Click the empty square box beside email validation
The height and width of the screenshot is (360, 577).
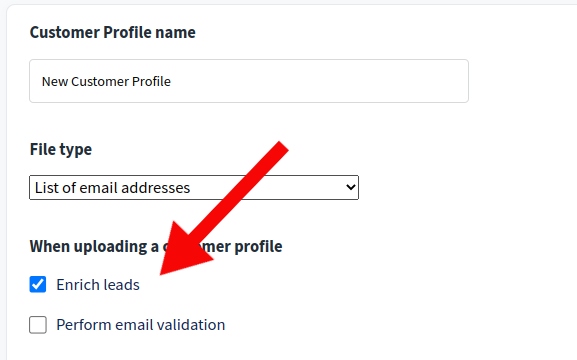tap(38, 325)
